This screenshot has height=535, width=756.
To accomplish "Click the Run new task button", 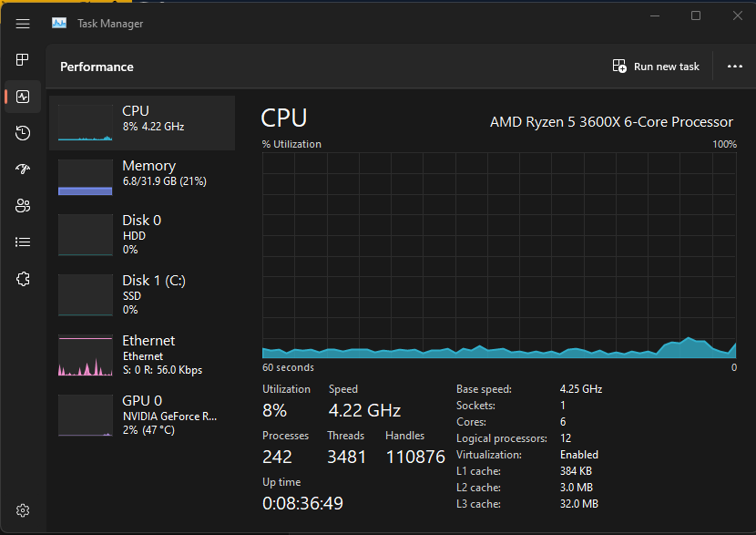I will point(656,67).
